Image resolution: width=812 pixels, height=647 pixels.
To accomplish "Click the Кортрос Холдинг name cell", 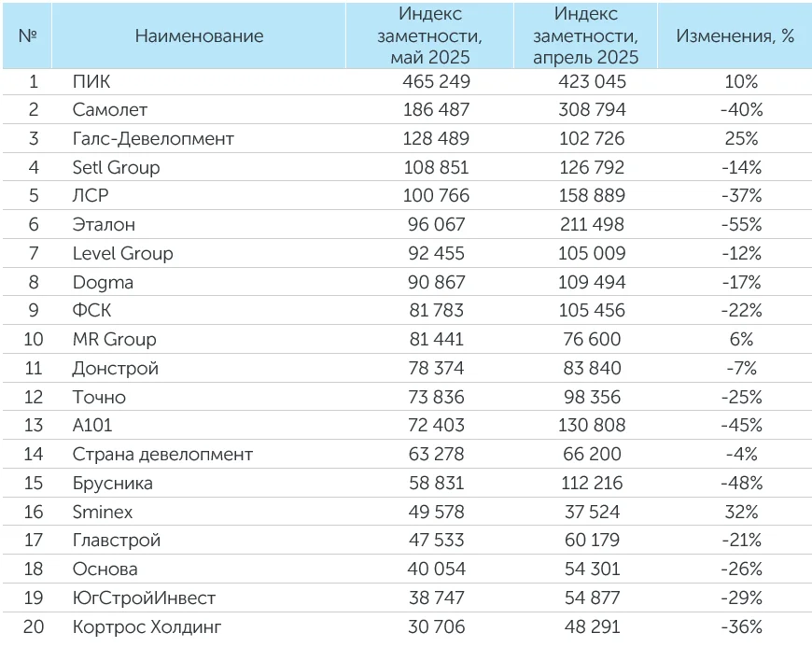I will [147, 627].
